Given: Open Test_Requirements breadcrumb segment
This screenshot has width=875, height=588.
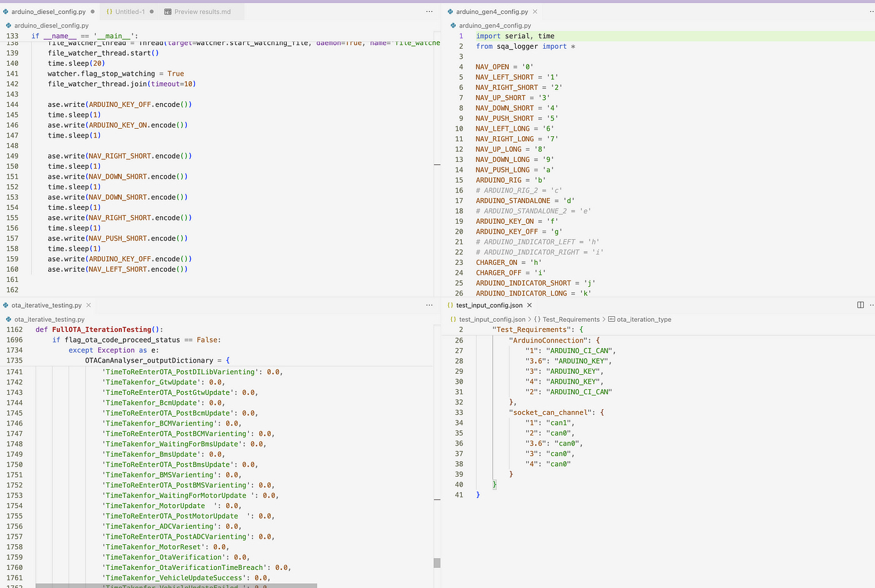Looking at the screenshot, I should tap(571, 319).
